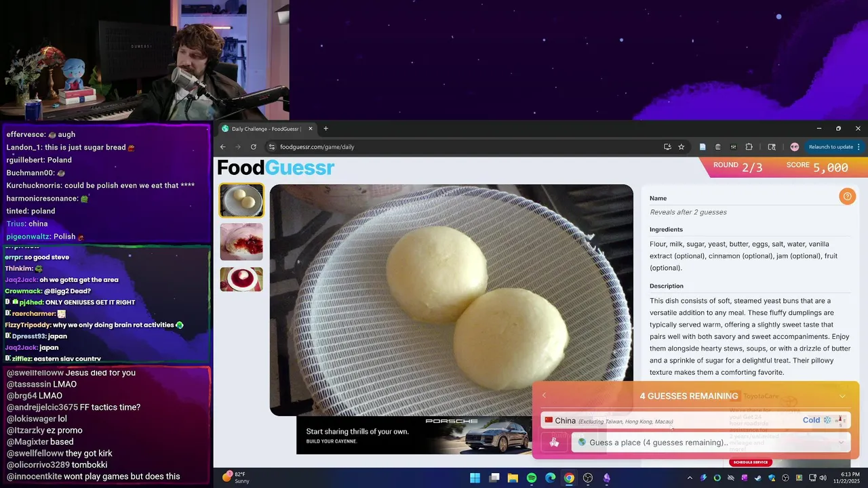Viewport: 868px width, 488px height.
Task: Open the orange help question-mark icon
Action: pyautogui.click(x=846, y=197)
